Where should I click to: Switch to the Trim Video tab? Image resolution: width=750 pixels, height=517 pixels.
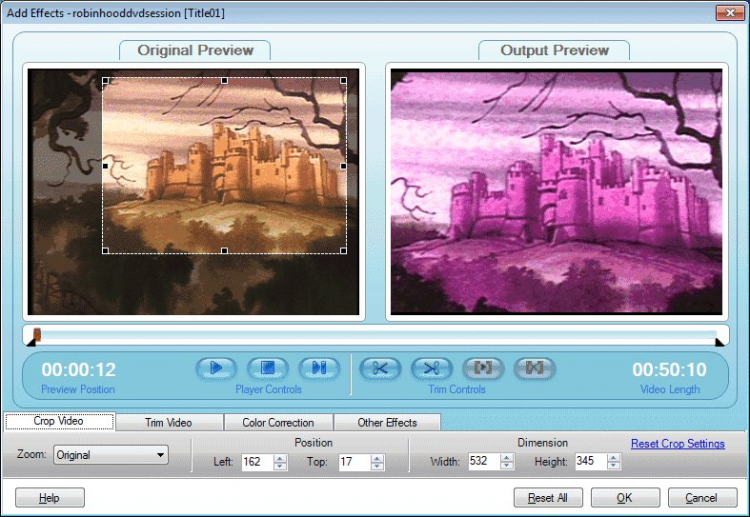169,422
